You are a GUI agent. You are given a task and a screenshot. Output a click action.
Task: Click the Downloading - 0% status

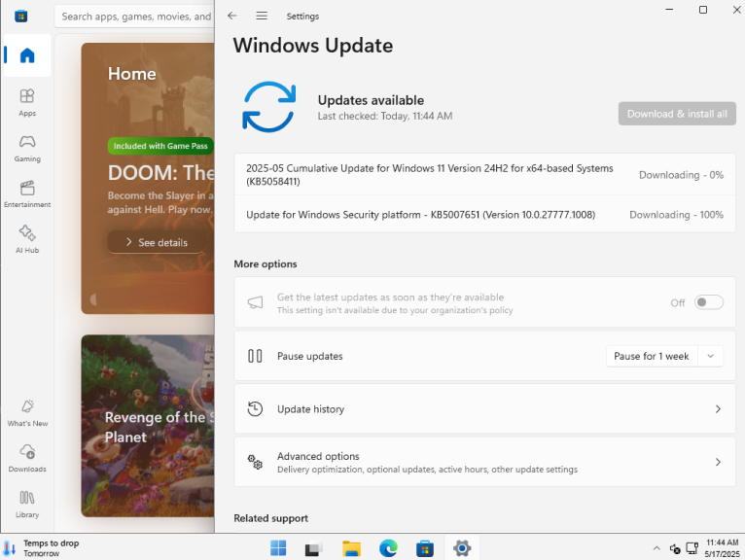[681, 175]
